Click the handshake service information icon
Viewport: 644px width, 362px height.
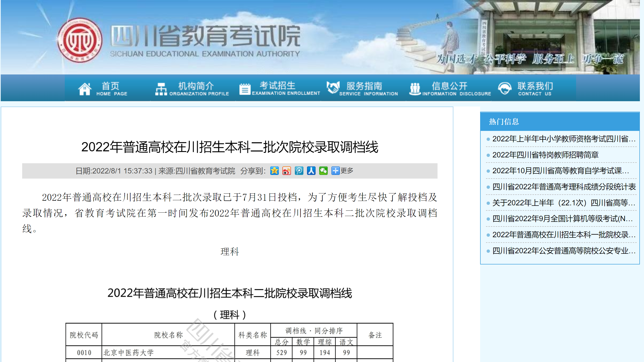pyautogui.click(x=333, y=87)
